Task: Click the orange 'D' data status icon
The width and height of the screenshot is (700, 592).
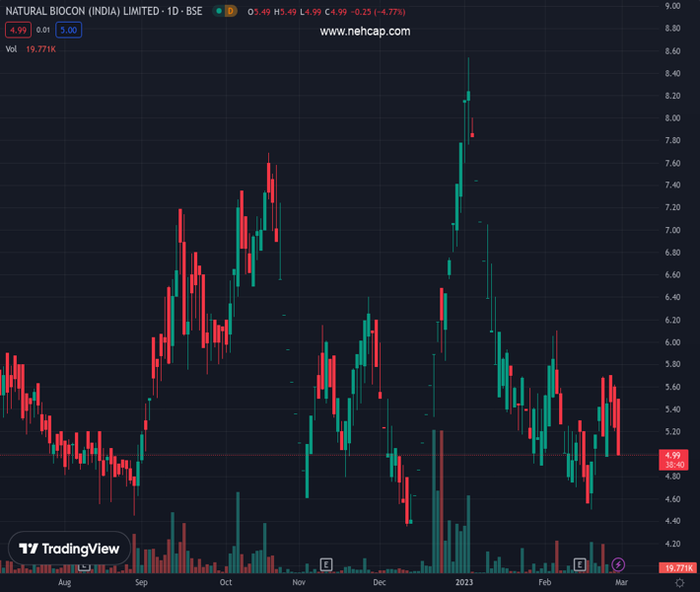Action: click(x=231, y=11)
